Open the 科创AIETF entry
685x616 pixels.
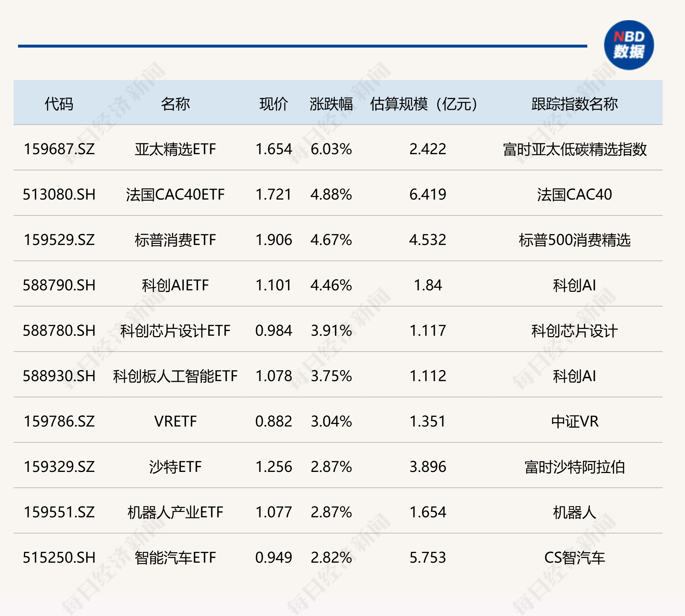tap(175, 285)
